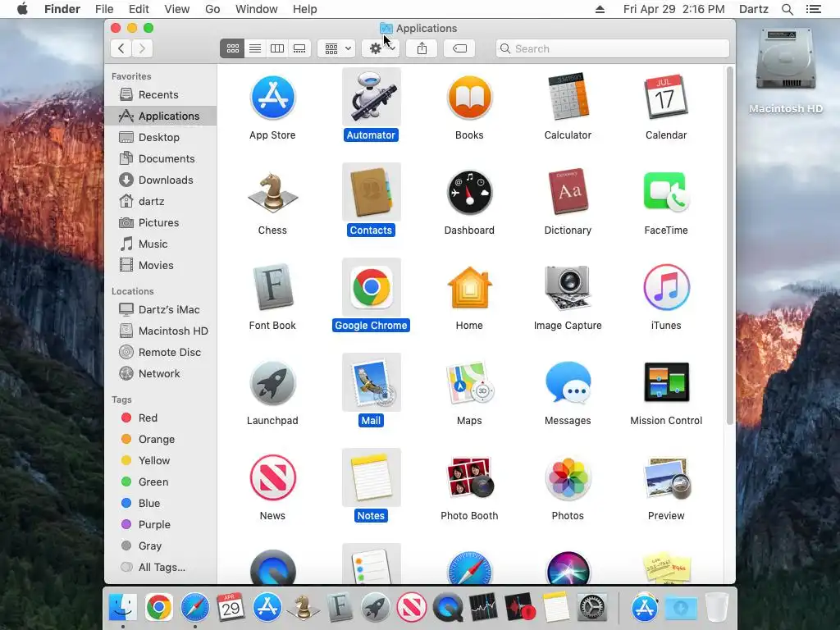
Task: Select the Image Capture app icon
Action: coord(568,288)
